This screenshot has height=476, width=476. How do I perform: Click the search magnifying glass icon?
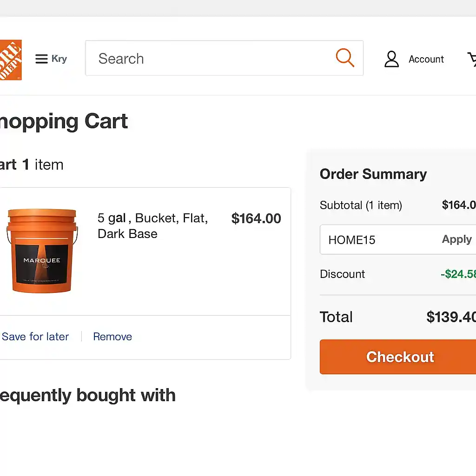tap(345, 58)
